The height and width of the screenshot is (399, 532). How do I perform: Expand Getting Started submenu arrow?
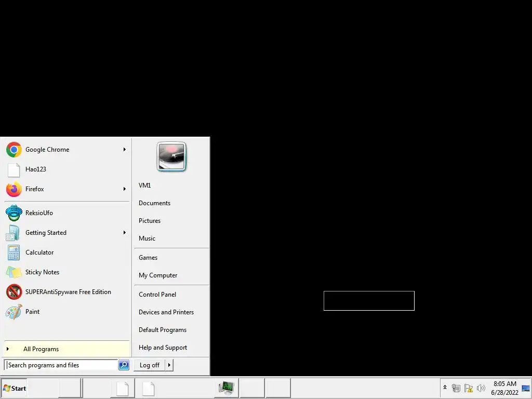click(125, 233)
